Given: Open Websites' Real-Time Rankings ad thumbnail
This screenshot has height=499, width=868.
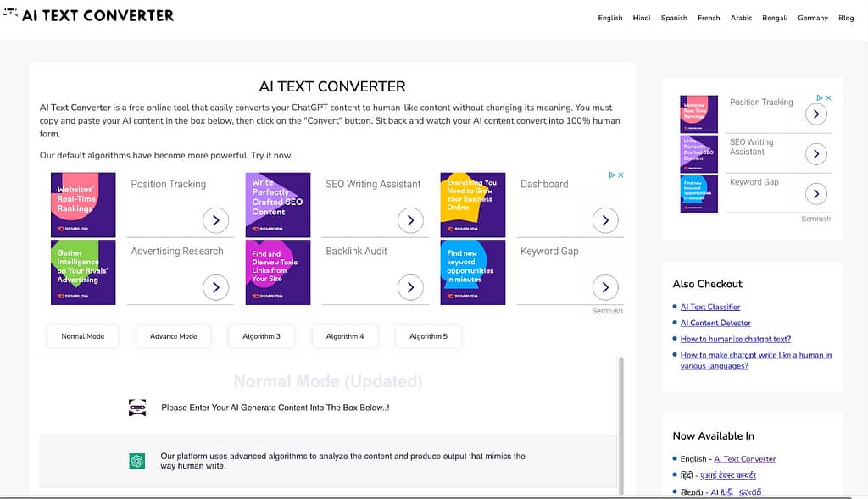Looking at the screenshot, I should click(83, 205).
